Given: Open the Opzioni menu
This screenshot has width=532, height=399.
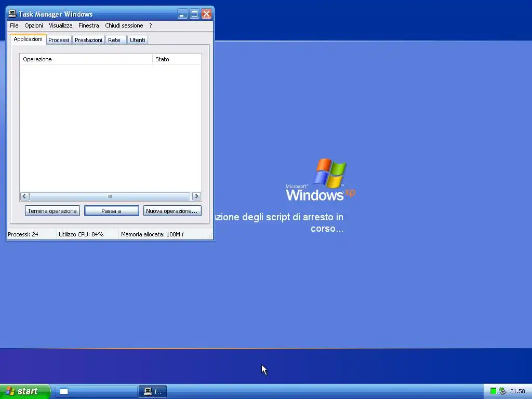Looking at the screenshot, I should tap(34, 25).
